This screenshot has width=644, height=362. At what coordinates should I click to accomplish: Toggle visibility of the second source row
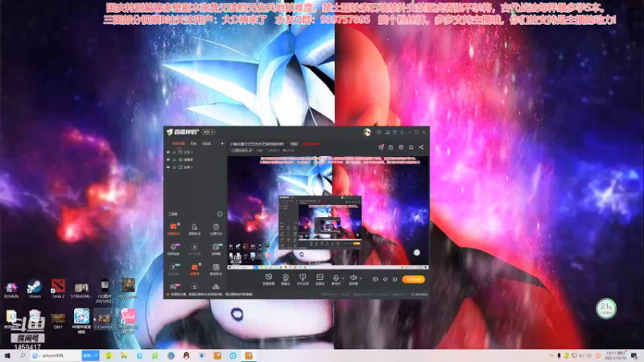pyautogui.click(x=168, y=159)
